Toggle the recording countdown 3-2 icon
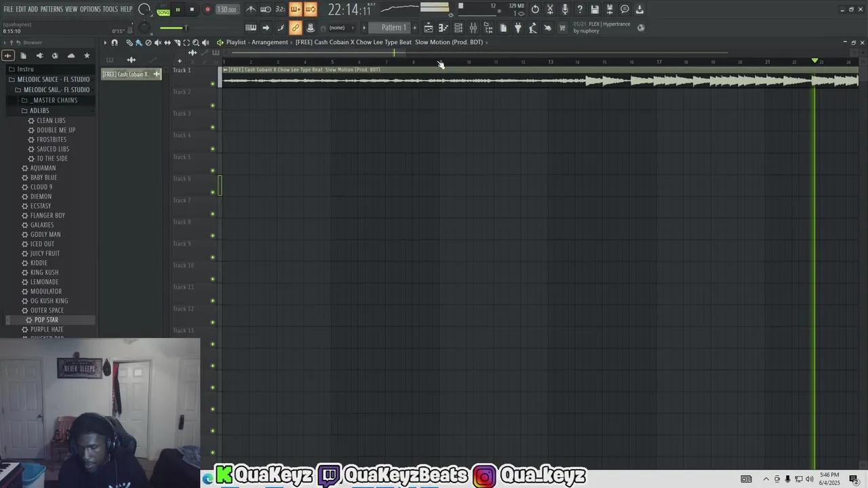868x488 pixels. (x=280, y=9)
